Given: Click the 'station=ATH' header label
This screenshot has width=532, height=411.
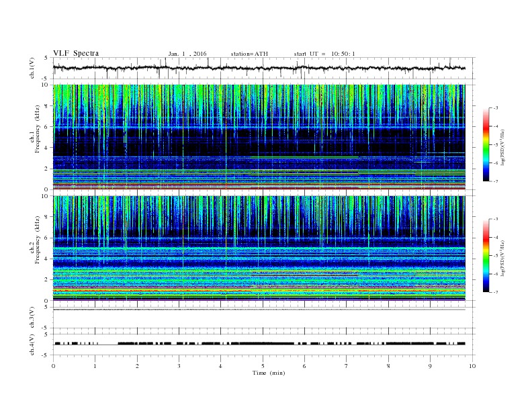Looking at the screenshot, I should click(249, 54).
